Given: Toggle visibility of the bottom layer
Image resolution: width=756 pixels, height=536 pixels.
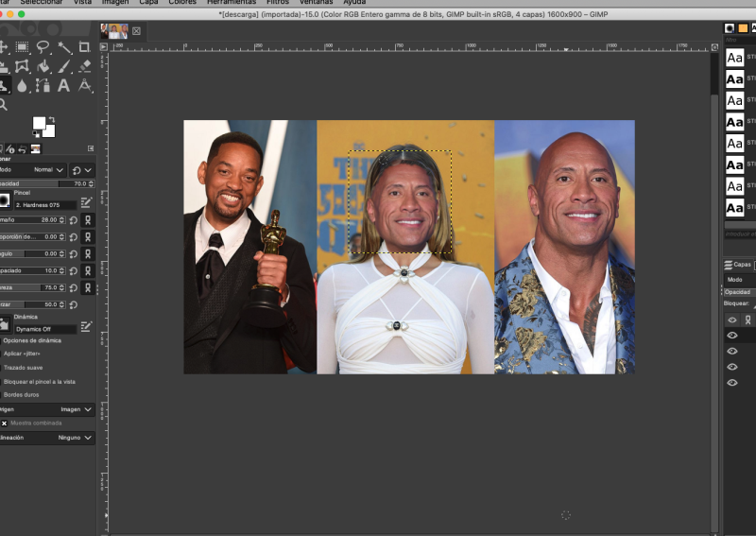Looking at the screenshot, I should [x=731, y=382].
